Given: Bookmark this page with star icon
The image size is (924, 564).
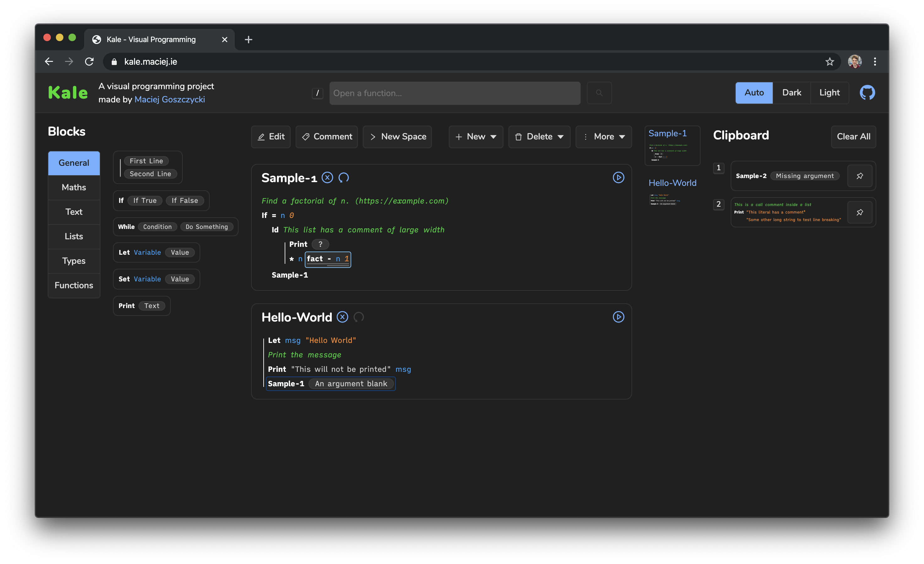Looking at the screenshot, I should pos(830,62).
